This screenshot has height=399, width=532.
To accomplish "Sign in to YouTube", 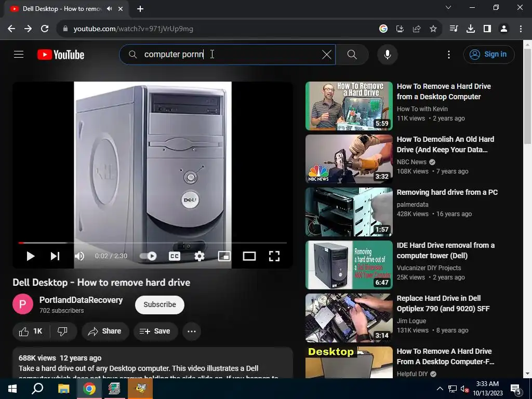I will 489,54.
